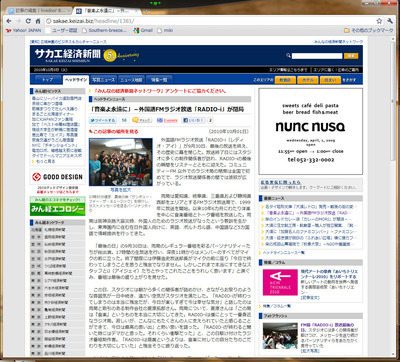
Task: Click the GOOD DESIGN banner
Action: click(57, 177)
